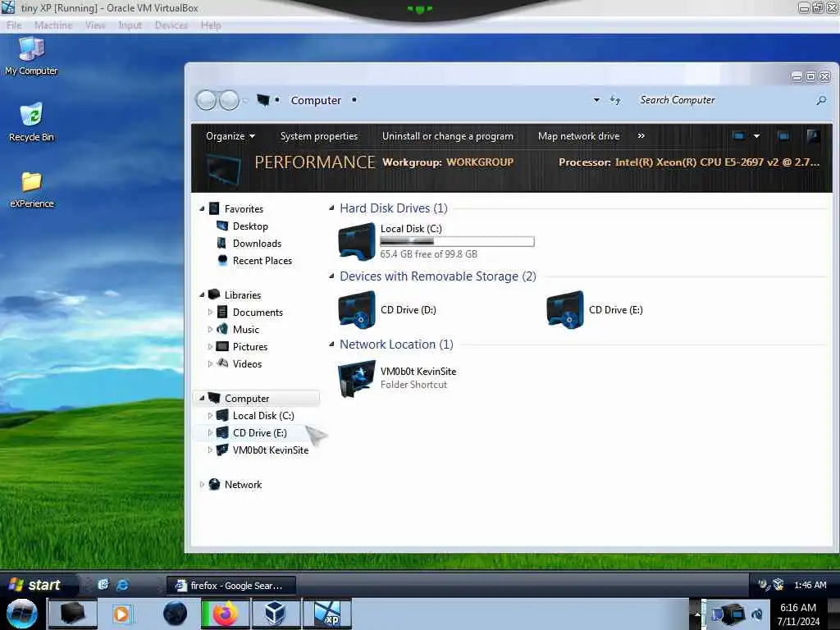The width and height of the screenshot is (840, 630).
Task: Open the VirtualBox View menu
Action: [x=95, y=25]
